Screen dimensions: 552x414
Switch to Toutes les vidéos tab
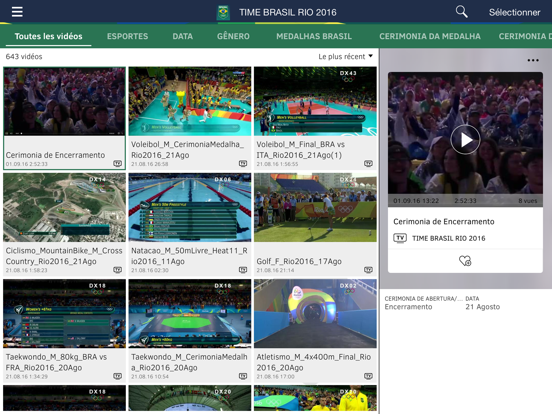(49, 36)
